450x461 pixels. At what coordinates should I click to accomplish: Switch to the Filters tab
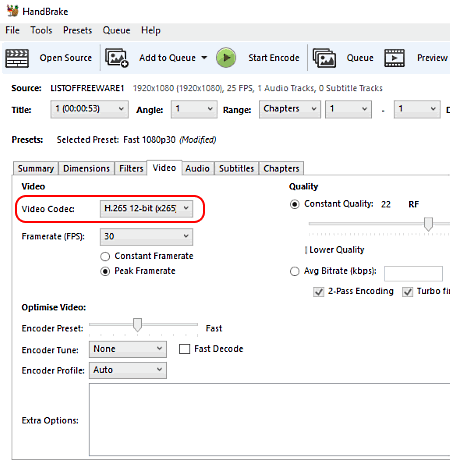click(131, 168)
